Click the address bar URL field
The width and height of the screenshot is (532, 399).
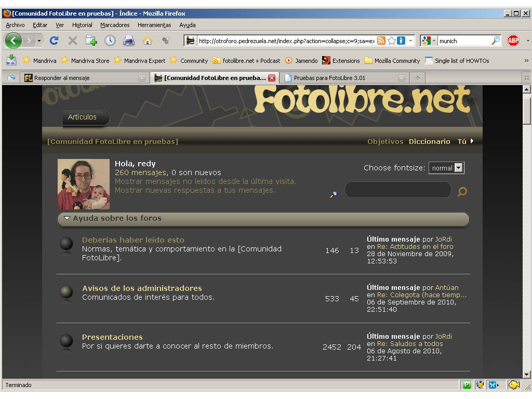point(286,41)
